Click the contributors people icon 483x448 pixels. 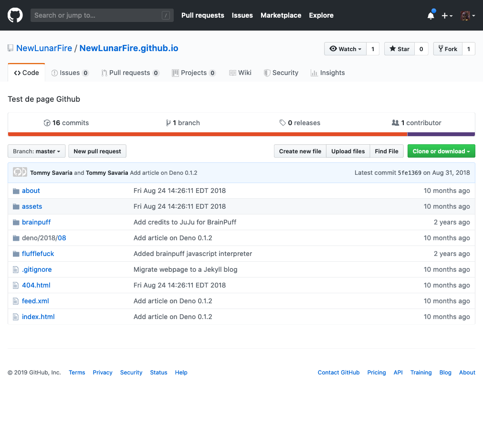(395, 123)
